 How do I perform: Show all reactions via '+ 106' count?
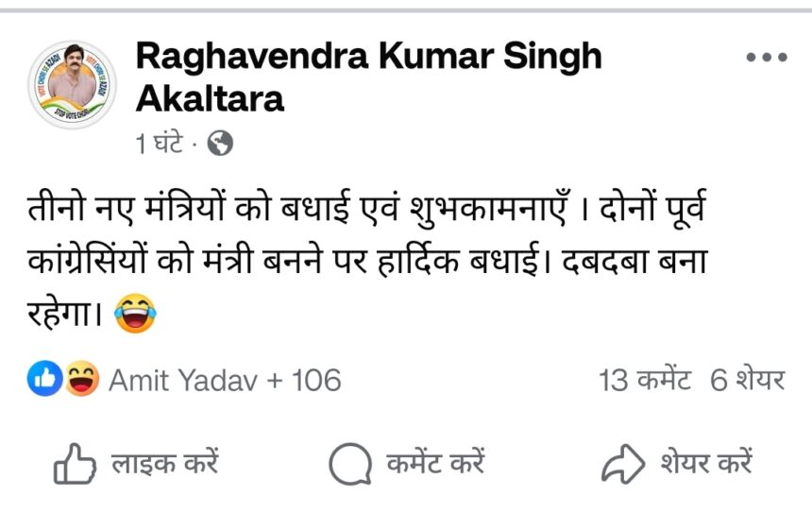(x=304, y=381)
